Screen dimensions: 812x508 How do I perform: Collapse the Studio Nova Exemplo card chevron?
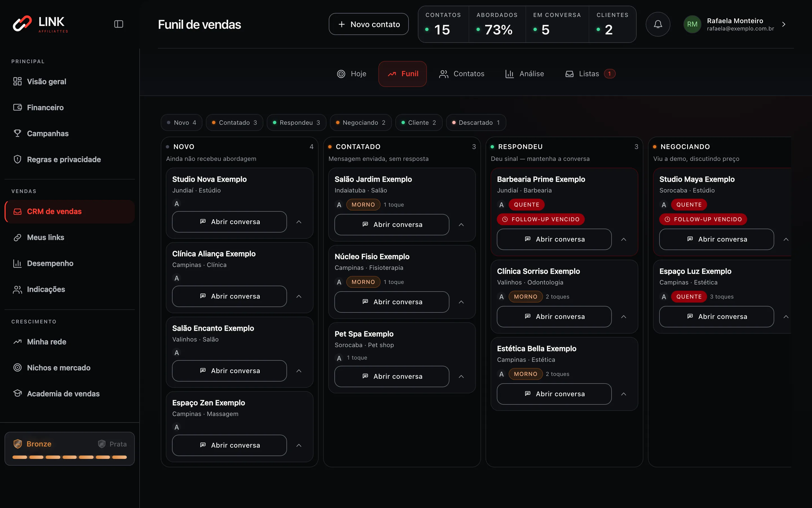299,222
